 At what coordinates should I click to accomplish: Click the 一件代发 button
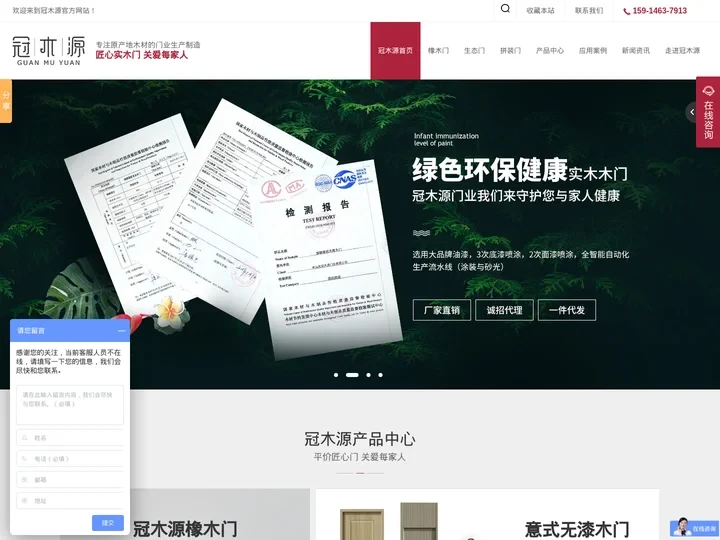coord(567,310)
